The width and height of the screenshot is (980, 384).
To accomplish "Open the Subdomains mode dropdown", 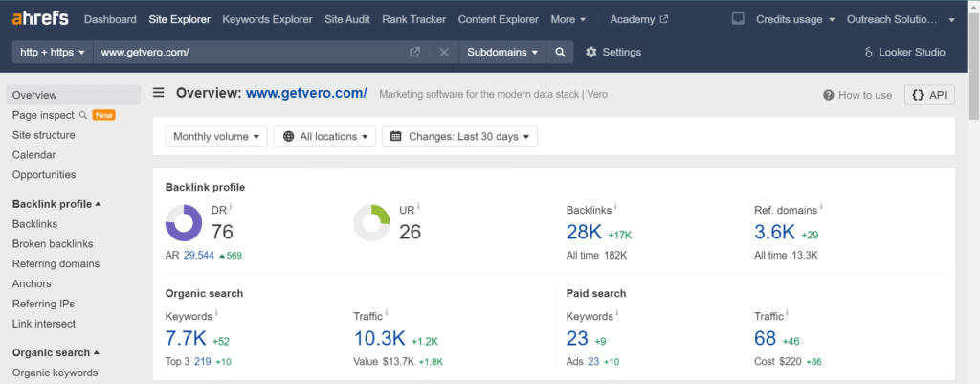I will tap(502, 53).
